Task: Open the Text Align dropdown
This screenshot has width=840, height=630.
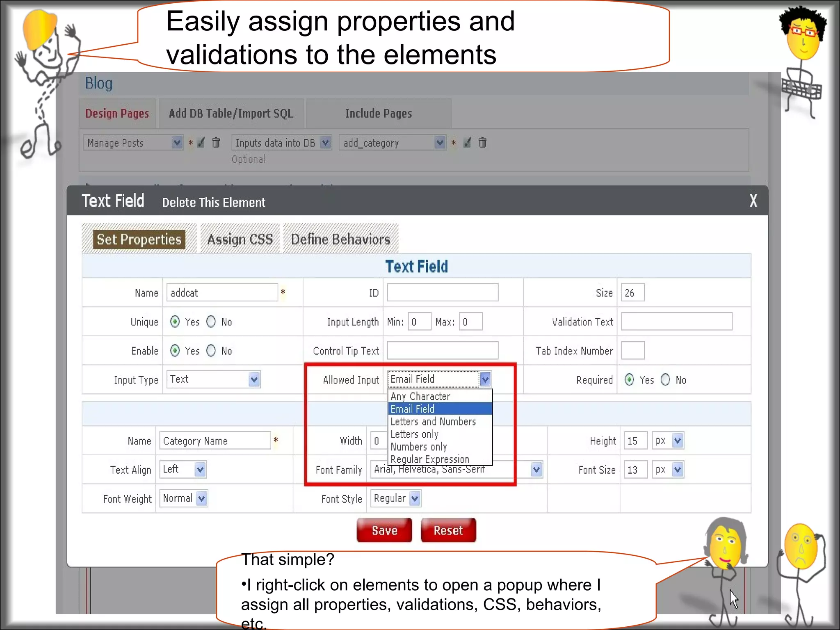Action: click(x=183, y=469)
